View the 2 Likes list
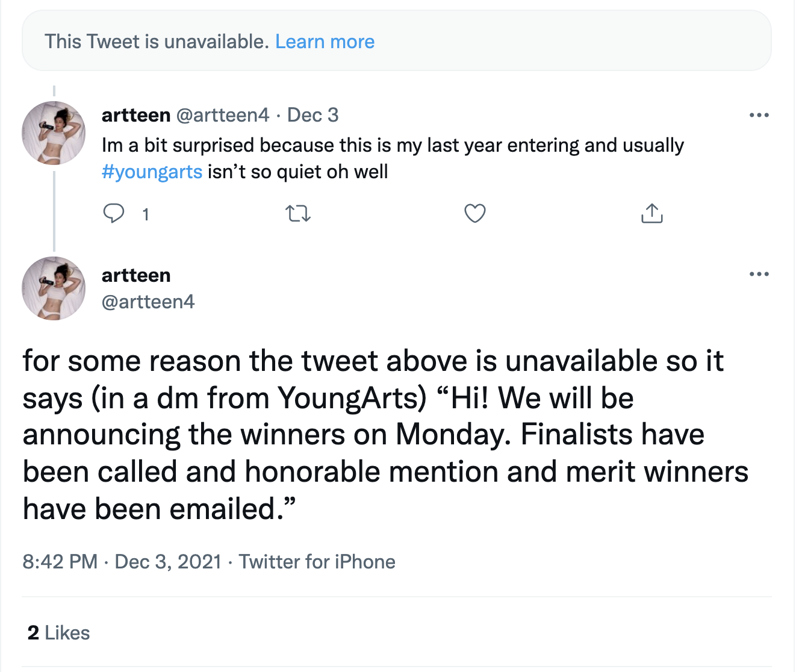 point(59,633)
